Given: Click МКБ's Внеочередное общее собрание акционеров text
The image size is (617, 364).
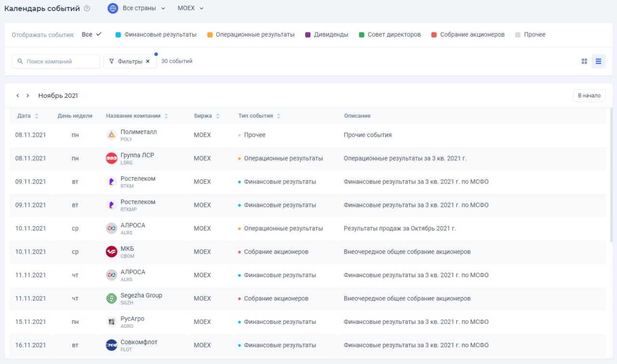Looking at the screenshot, I should [407, 252].
